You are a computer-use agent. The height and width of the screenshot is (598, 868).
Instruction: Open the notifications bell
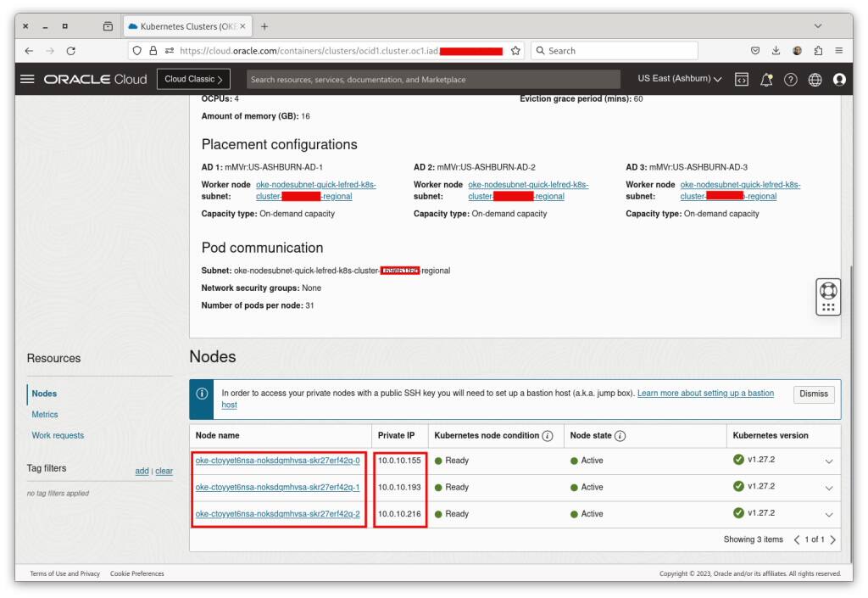766,80
